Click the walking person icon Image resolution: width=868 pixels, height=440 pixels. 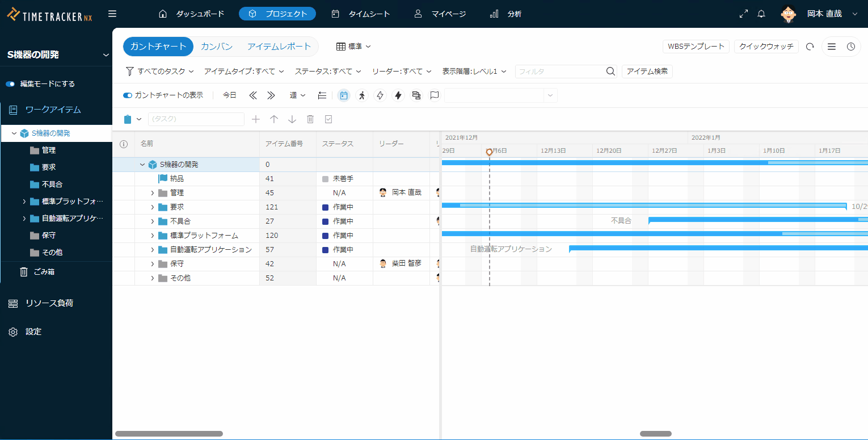(x=362, y=95)
